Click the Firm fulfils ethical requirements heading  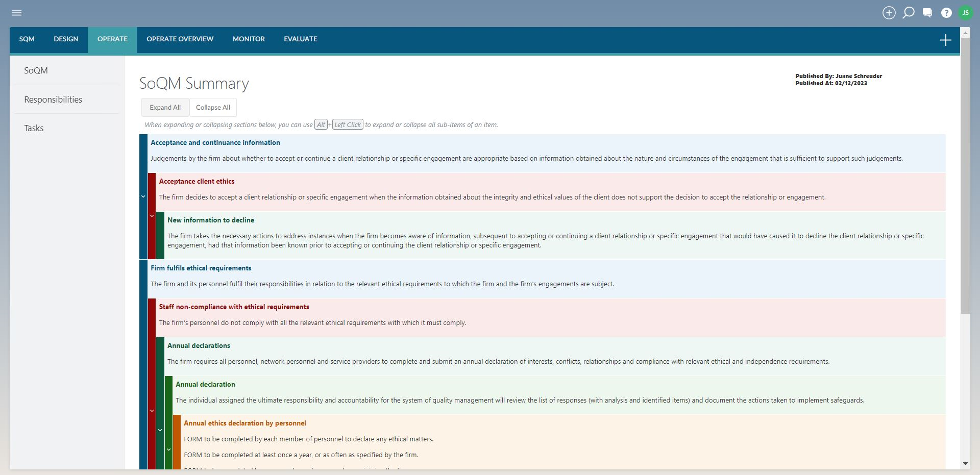tap(201, 268)
